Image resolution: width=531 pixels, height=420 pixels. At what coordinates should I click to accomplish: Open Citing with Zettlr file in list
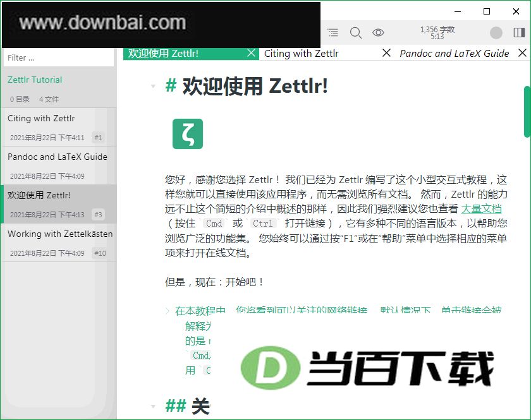pos(59,127)
